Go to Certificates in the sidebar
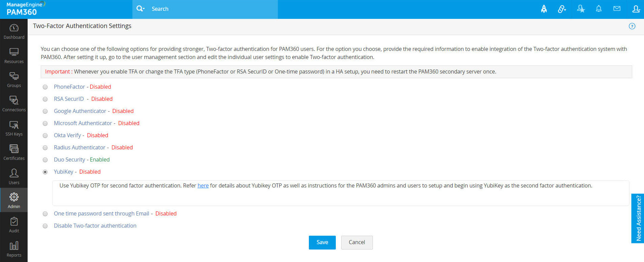 tap(14, 153)
